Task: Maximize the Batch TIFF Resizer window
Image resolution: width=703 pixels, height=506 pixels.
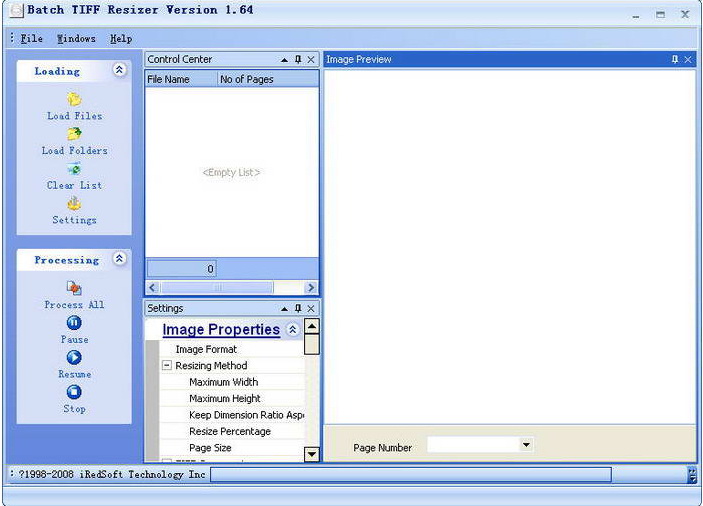Action: 660,15
